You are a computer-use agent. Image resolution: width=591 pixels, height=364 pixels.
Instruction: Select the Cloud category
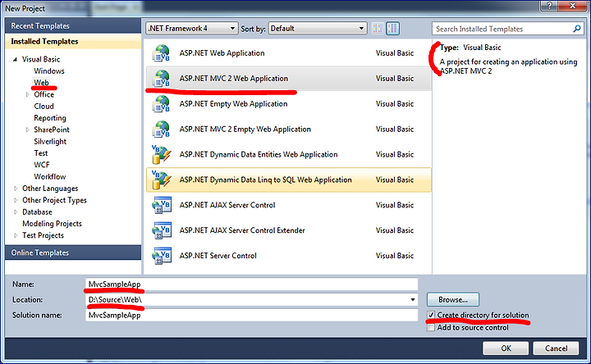click(x=44, y=106)
